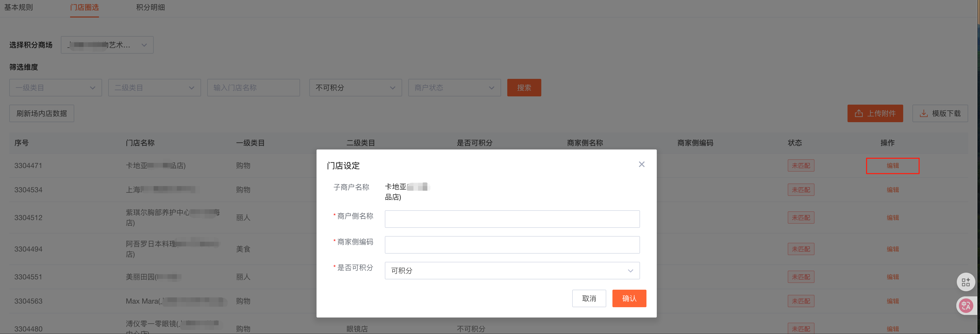
Task: Click the 商家侧编码 input field
Action: 512,245
